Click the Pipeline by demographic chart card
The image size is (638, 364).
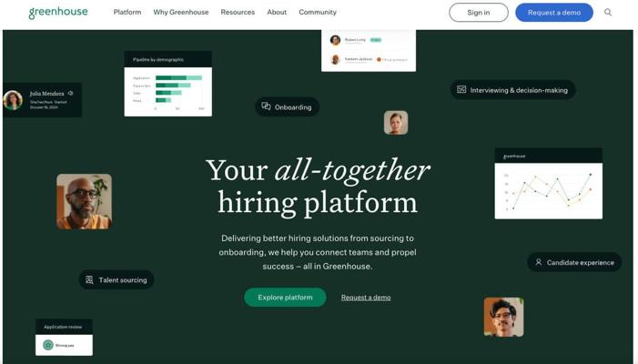click(168, 84)
